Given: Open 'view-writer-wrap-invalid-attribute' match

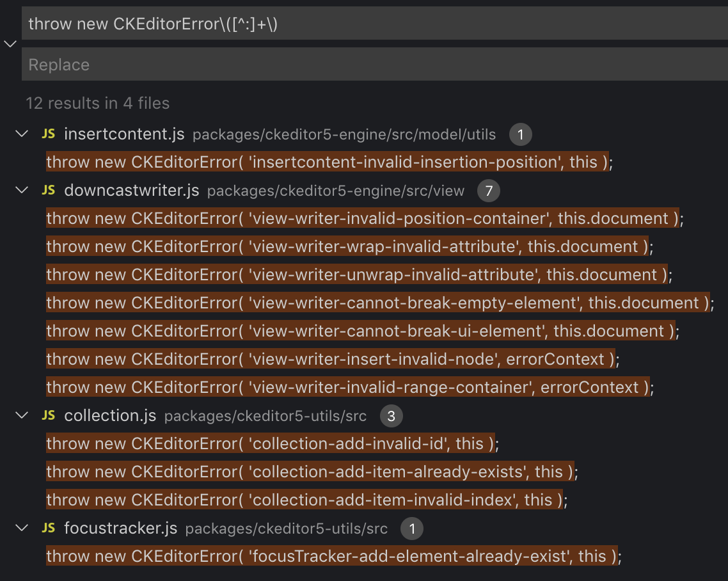Looking at the screenshot, I should point(350,246).
